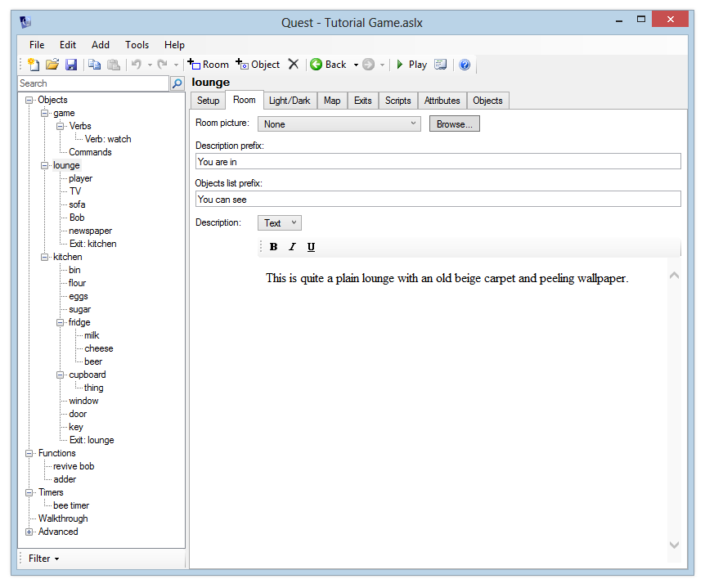Collapse the lounge tree node
Image resolution: width=705 pixels, height=588 pixels.
pos(44,165)
